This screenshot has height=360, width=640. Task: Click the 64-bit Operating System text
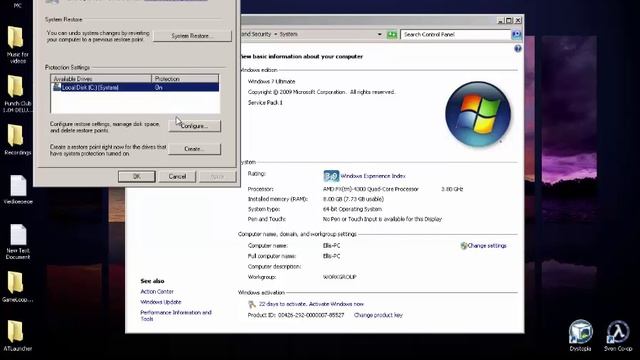(x=352, y=209)
